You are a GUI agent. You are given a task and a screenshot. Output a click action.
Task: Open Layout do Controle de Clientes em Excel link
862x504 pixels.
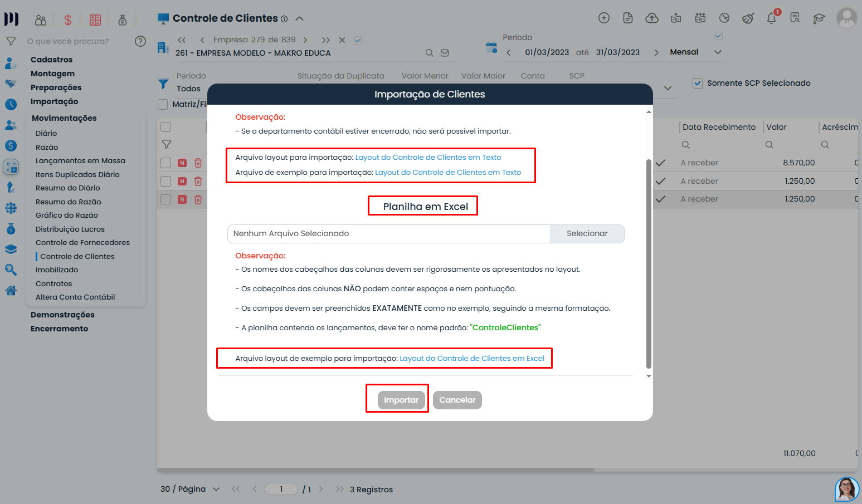[472, 358]
